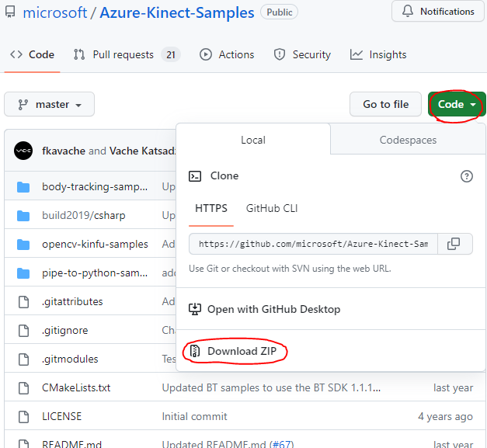The width and height of the screenshot is (487, 448).
Task: Open the Insights tab
Action: 378,54
